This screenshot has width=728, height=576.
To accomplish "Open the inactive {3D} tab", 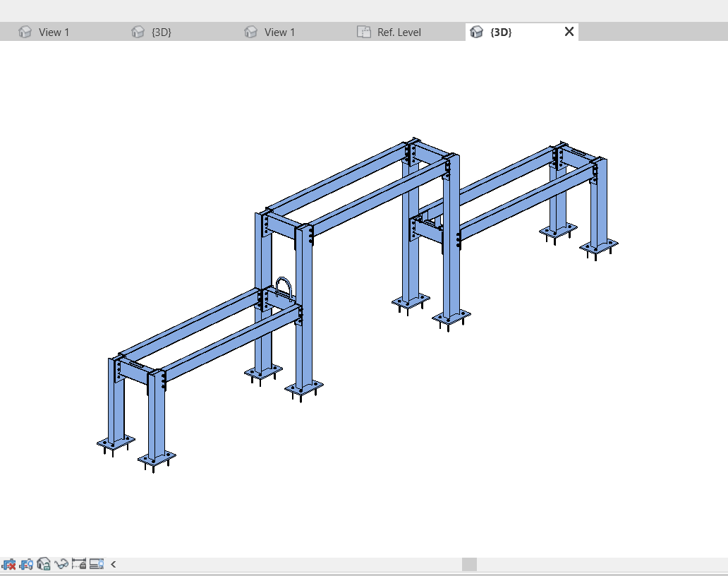I will click(x=162, y=32).
